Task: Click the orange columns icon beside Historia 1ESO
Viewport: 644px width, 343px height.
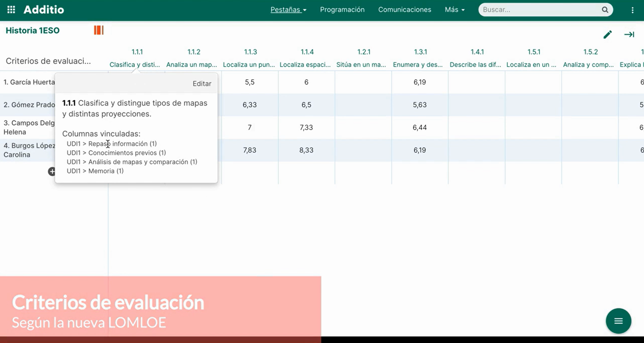Action: (x=98, y=30)
